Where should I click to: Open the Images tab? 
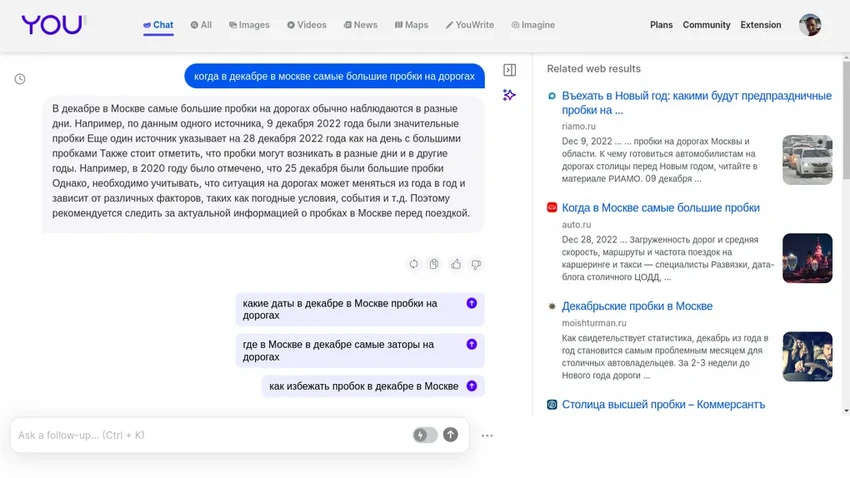coord(249,25)
